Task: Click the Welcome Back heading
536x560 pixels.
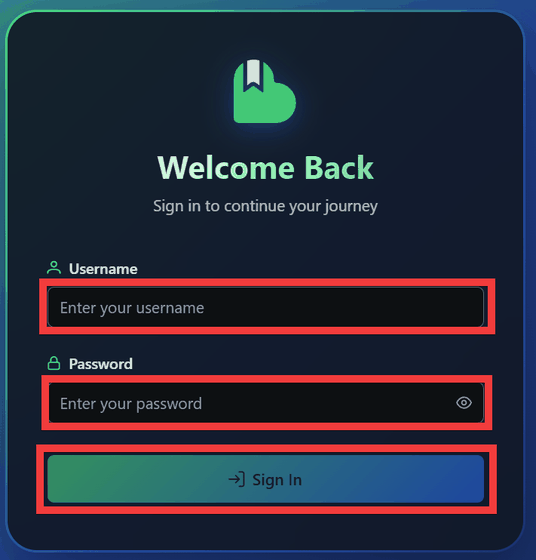Action: coord(266,168)
